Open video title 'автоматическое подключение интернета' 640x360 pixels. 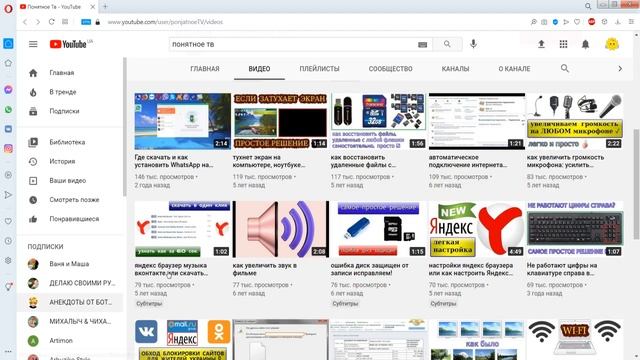click(468, 161)
